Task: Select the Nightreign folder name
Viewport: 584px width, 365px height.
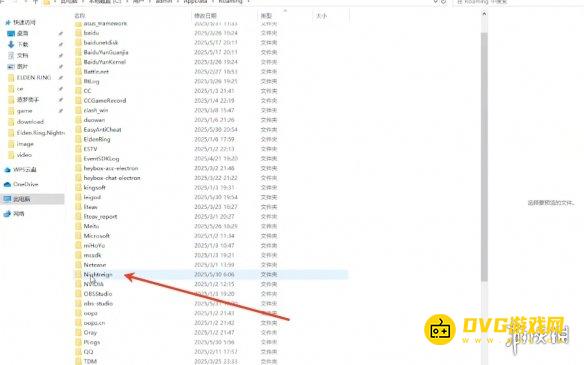Action: pos(98,274)
